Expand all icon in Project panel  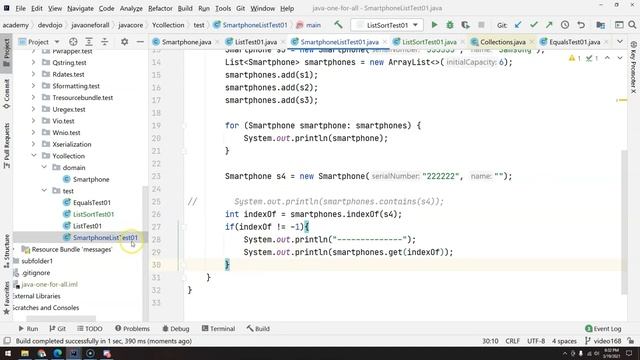(x=89, y=42)
